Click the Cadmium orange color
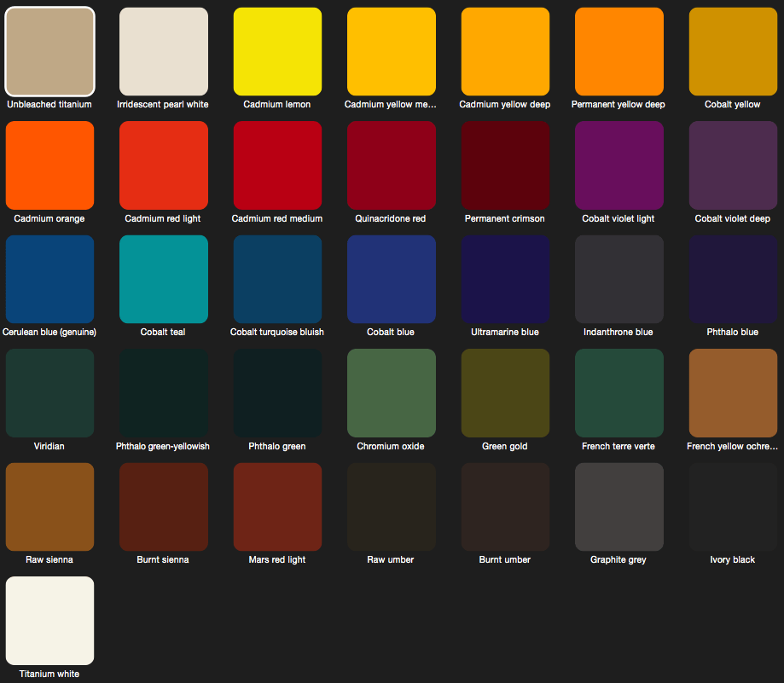The width and height of the screenshot is (784, 683). coord(49,165)
